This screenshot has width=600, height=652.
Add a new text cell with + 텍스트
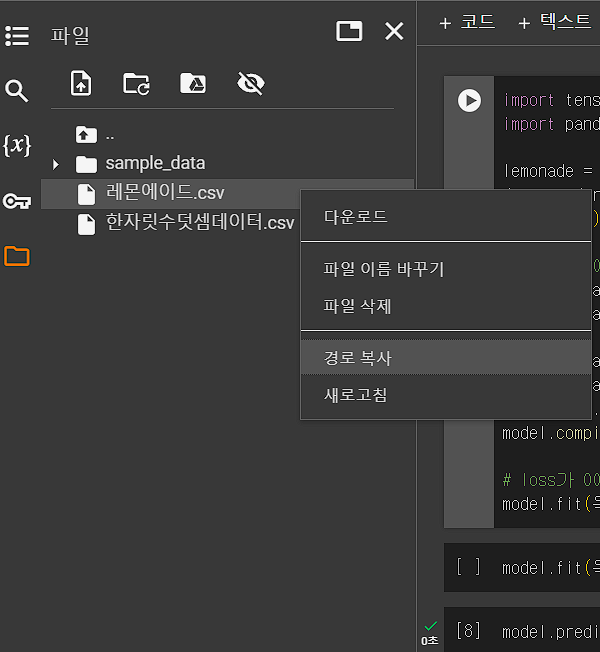coord(555,22)
